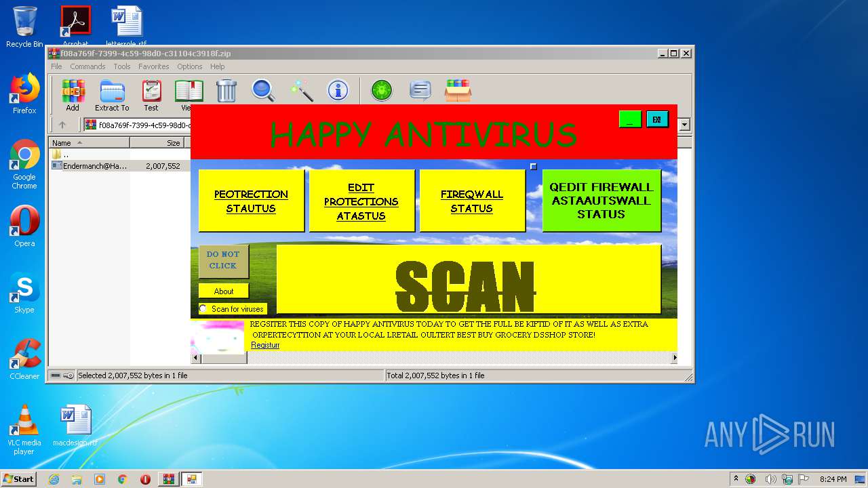Select the Acrobat desktop shortcut

[75, 26]
